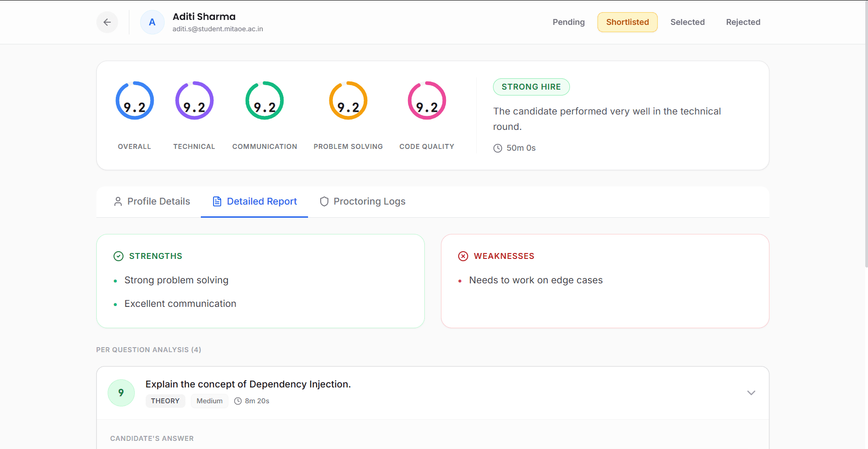Click the candidate name Aditi Sharma
This screenshot has width=868, height=449.
(x=204, y=17)
